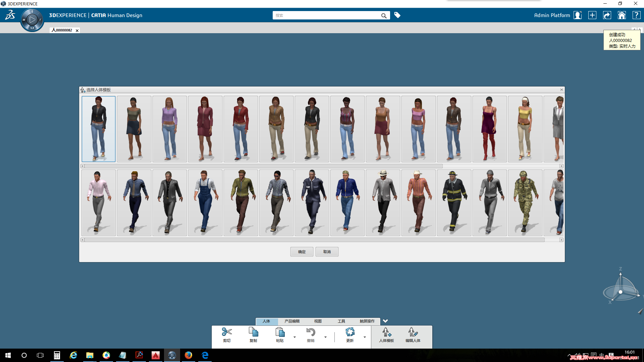Click the compass play button
Viewport: 644px width, 362px height.
pos(32,20)
